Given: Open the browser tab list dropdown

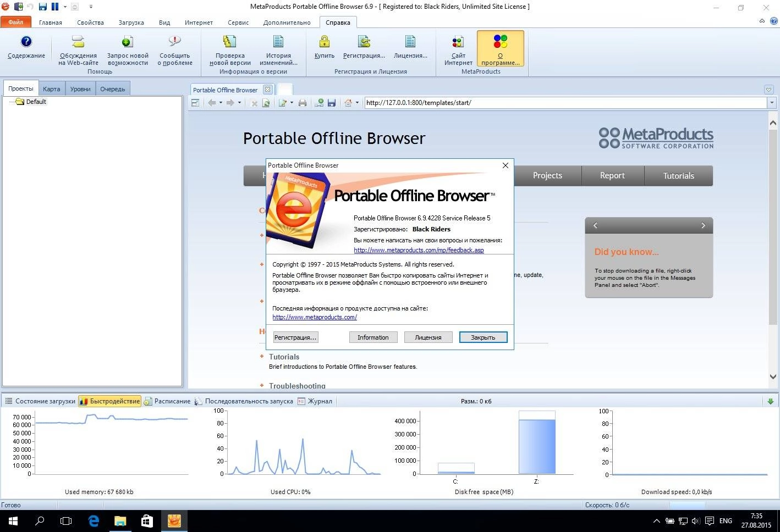Looking at the screenshot, I should click(768, 90).
